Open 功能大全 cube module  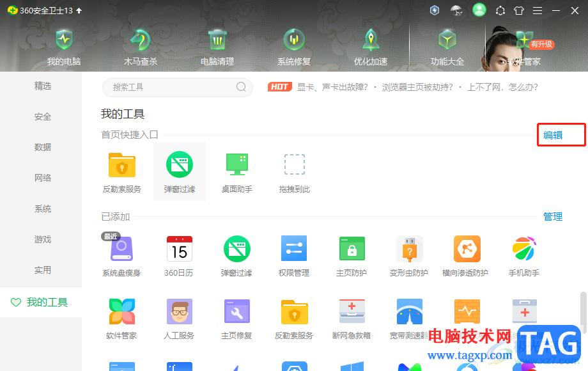447,47
